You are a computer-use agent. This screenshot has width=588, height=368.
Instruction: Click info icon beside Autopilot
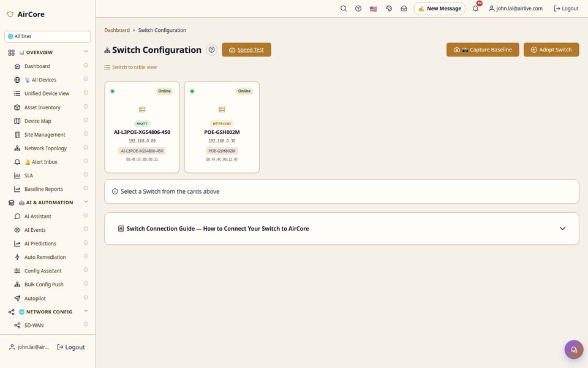click(86, 297)
